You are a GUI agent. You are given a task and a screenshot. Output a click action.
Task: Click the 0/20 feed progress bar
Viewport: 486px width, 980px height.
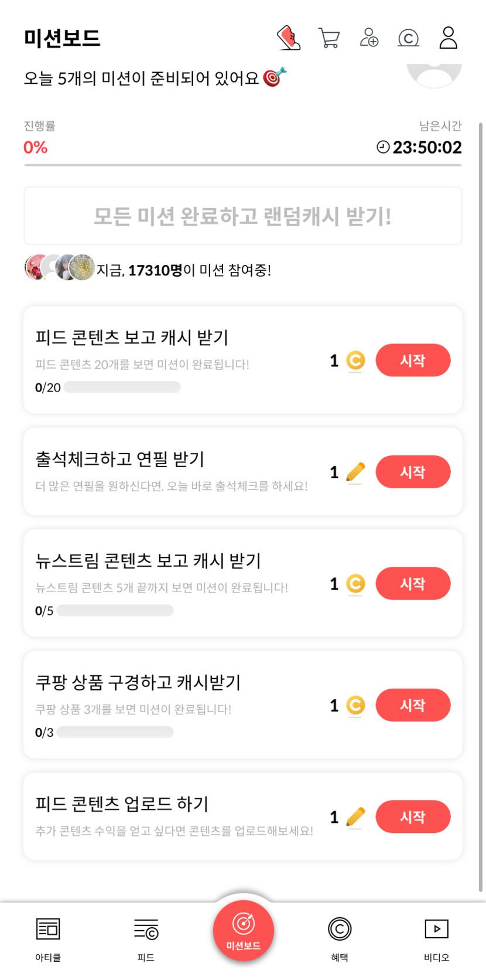click(x=122, y=387)
